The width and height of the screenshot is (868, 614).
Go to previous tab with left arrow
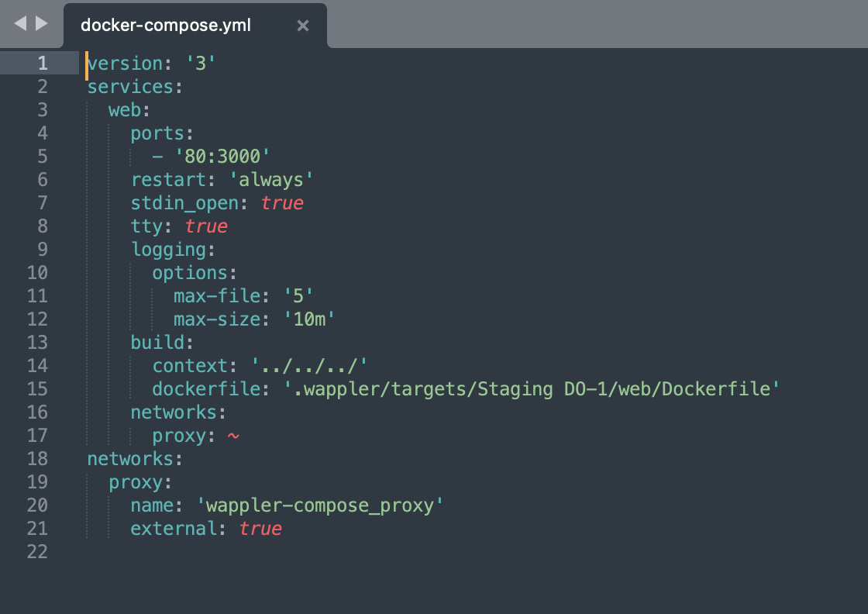pyautogui.click(x=20, y=23)
